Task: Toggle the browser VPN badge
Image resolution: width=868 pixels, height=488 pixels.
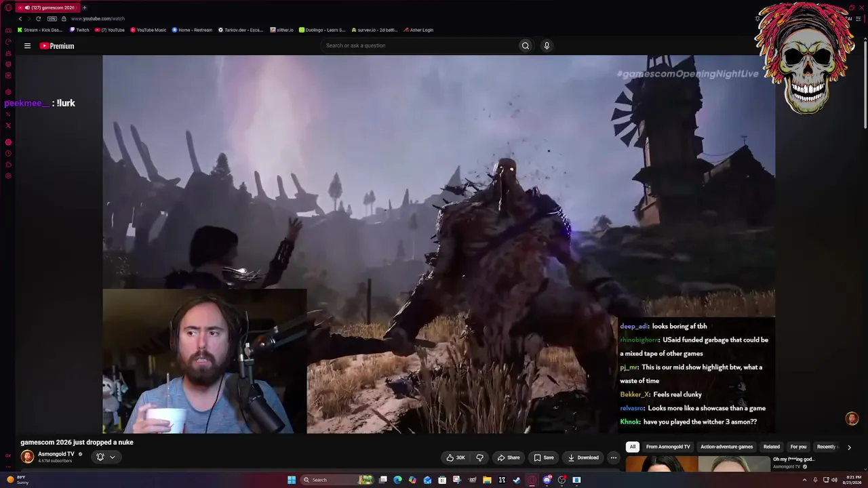Action: pyautogui.click(x=52, y=19)
